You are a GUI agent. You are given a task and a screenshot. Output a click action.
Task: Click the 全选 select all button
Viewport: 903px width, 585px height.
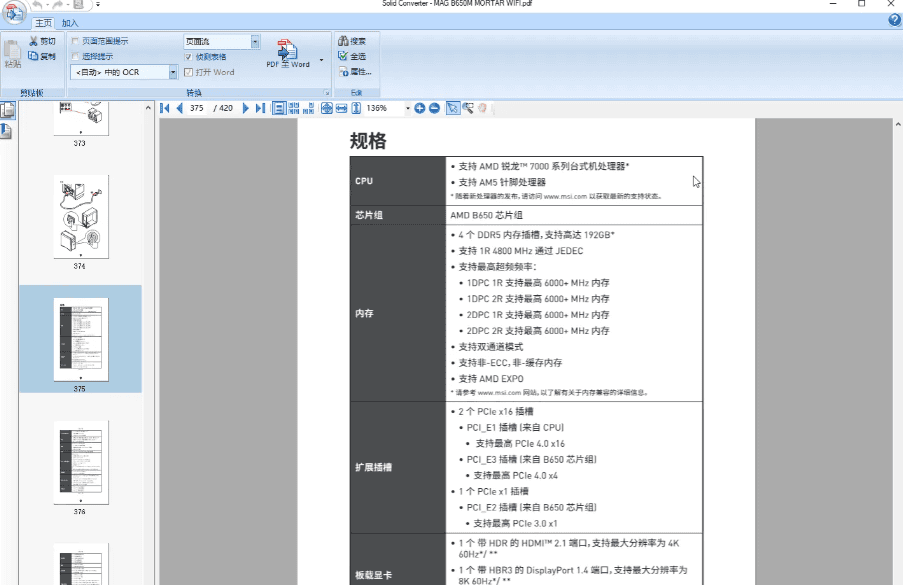coord(351,56)
